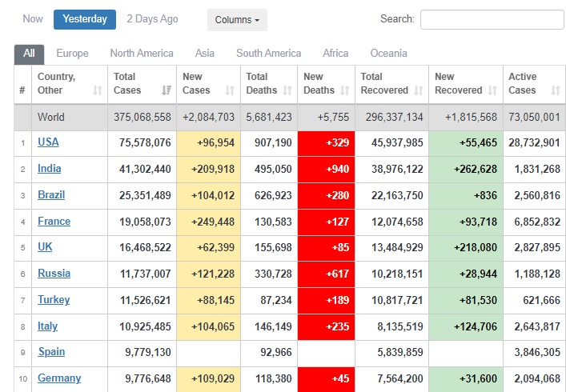This screenshot has width=566, height=392.
Task: Open the Brazil country link
Action: (x=51, y=194)
